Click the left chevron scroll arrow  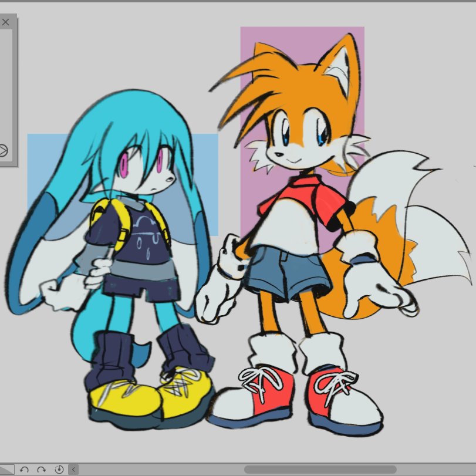(73, 470)
